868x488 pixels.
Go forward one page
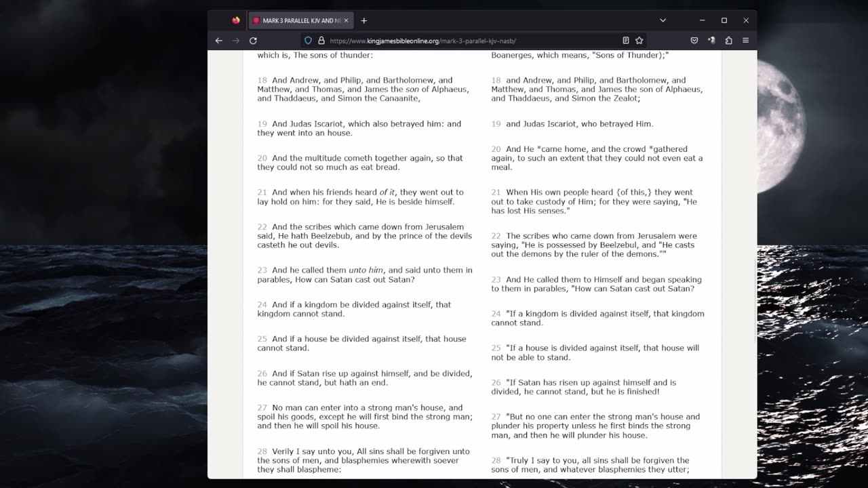click(236, 41)
